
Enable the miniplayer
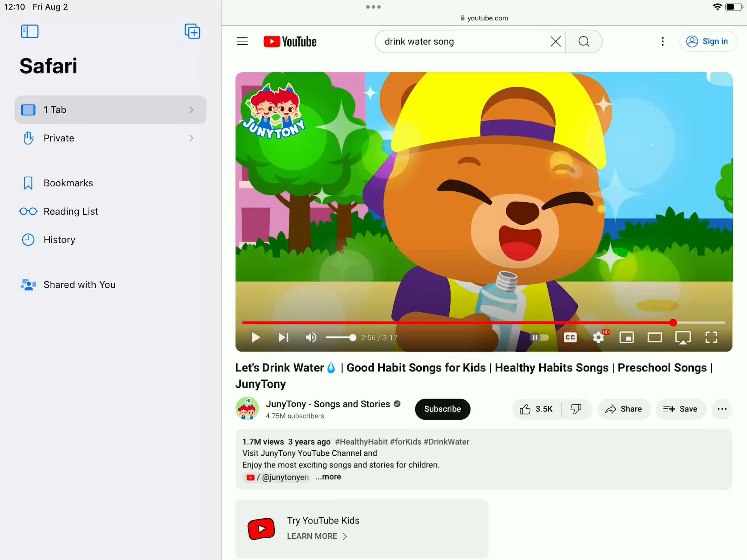(x=626, y=338)
